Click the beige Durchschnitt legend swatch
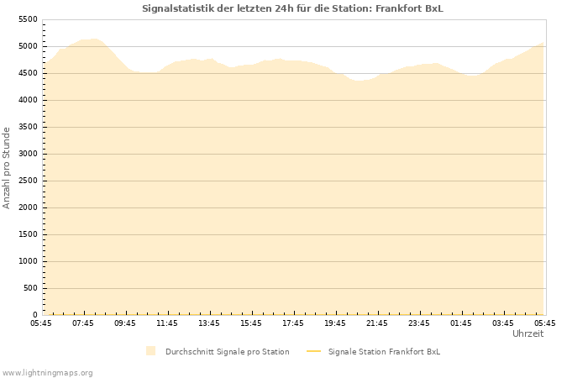 tap(150, 351)
